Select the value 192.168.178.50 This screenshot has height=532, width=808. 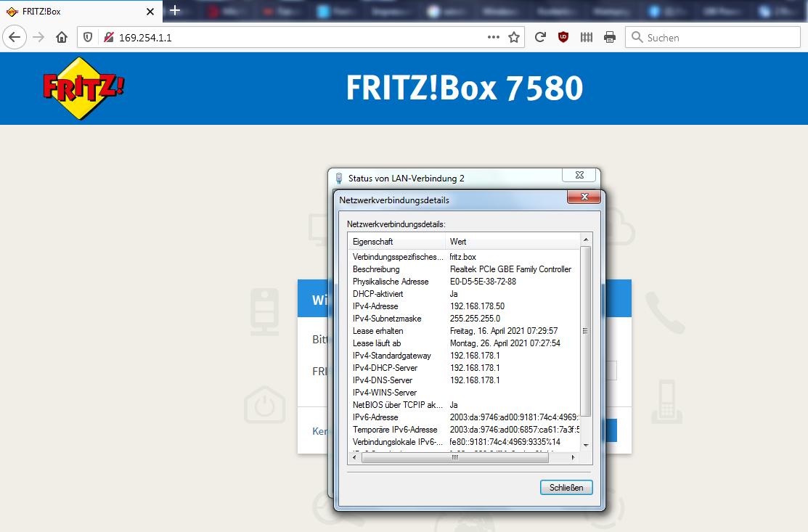477,306
